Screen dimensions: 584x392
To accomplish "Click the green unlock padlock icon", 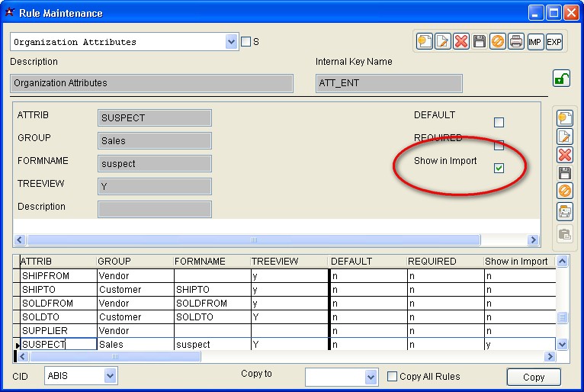I will click(561, 79).
